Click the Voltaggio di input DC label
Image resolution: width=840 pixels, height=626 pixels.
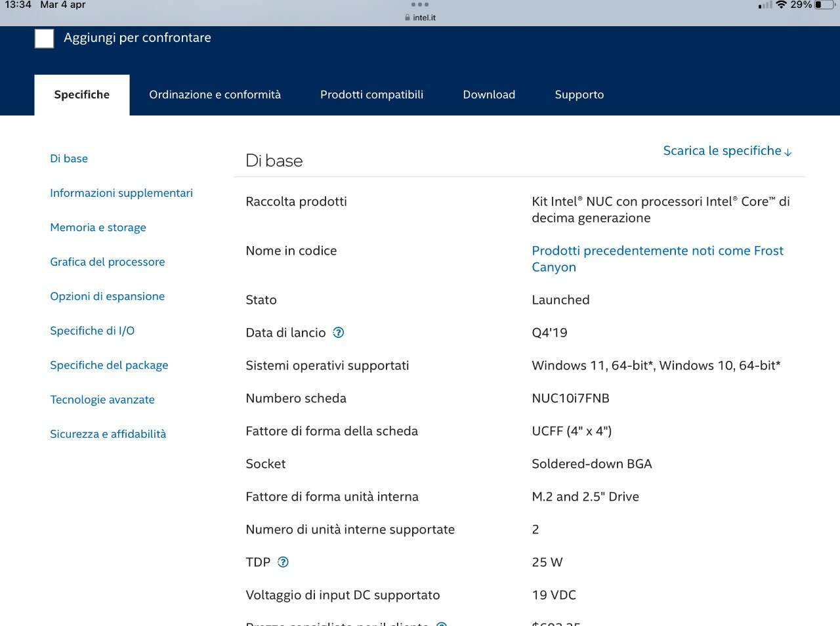343,595
